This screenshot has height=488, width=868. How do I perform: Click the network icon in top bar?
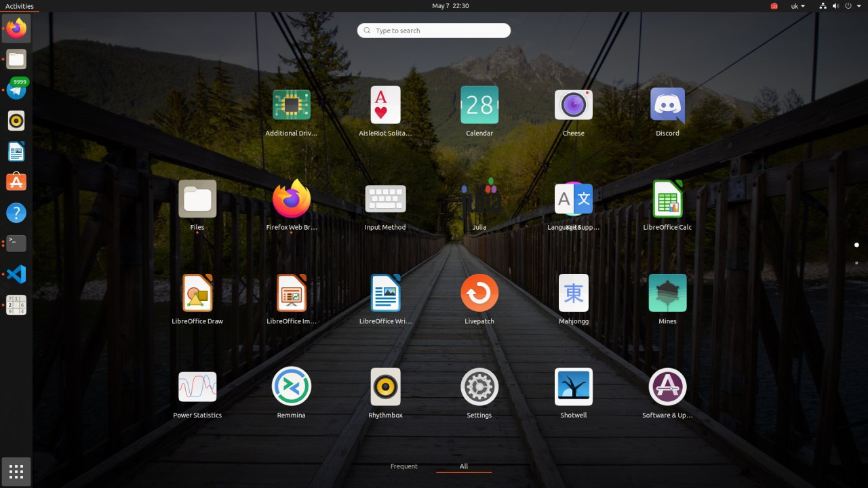click(823, 5)
